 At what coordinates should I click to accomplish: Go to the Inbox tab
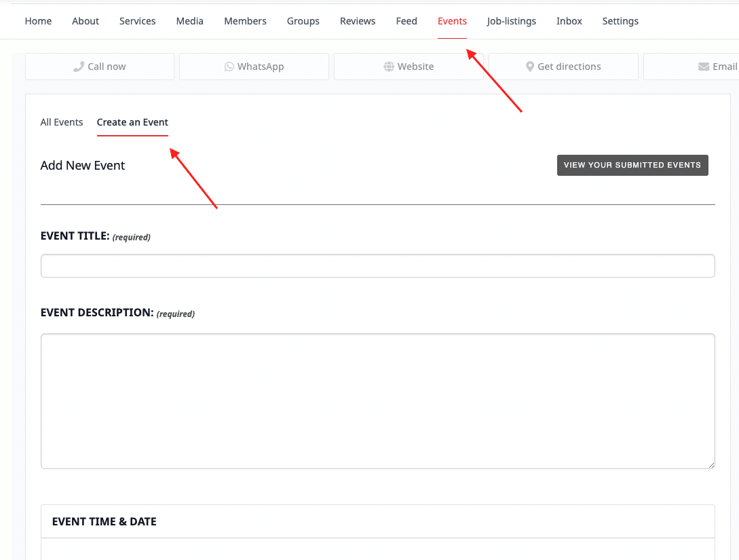(x=569, y=21)
